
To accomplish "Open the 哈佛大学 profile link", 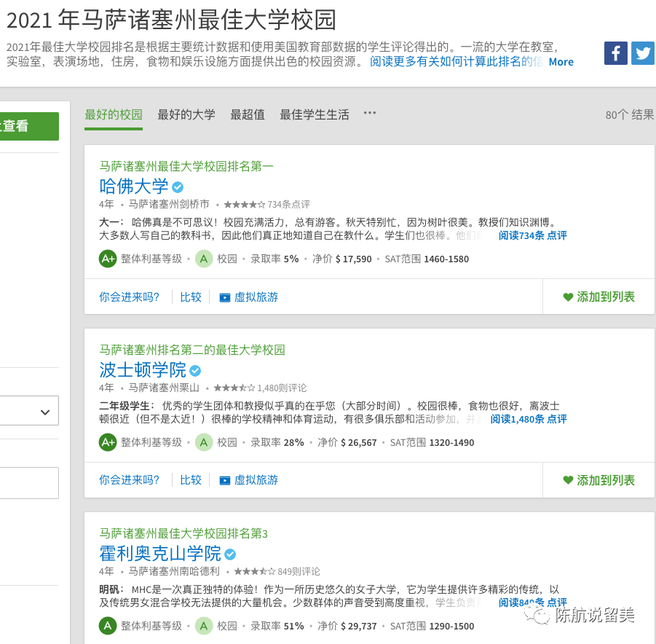I will pos(134,186).
